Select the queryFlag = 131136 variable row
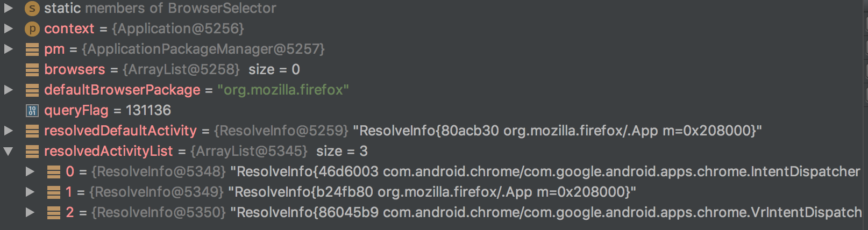The height and width of the screenshot is (230, 868). point(434,110)
